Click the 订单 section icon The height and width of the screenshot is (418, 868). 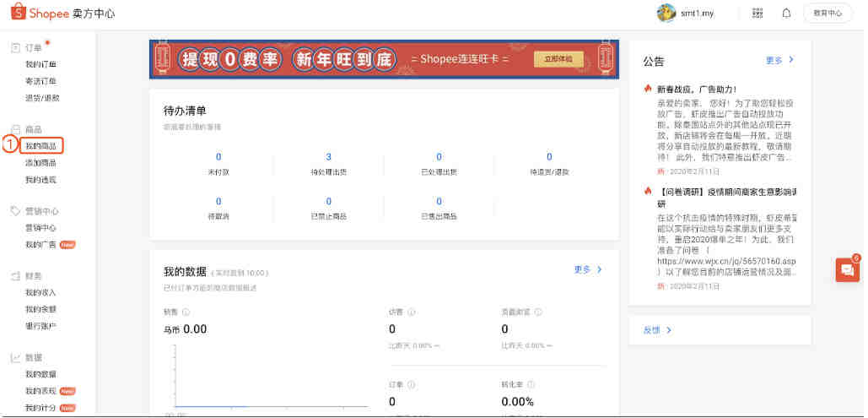(16, 47)
